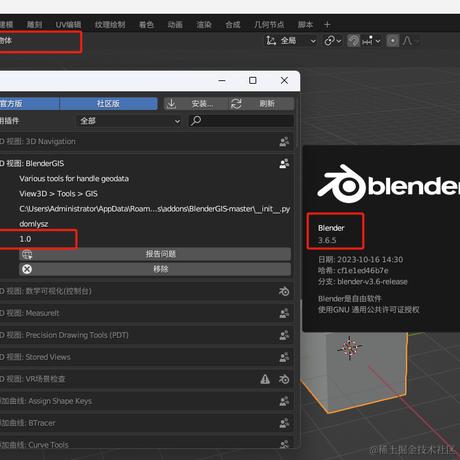The image size is (460, 460).
Task: Click warning triangle on VR场景检查 row
Action: [x=265, y=379]
